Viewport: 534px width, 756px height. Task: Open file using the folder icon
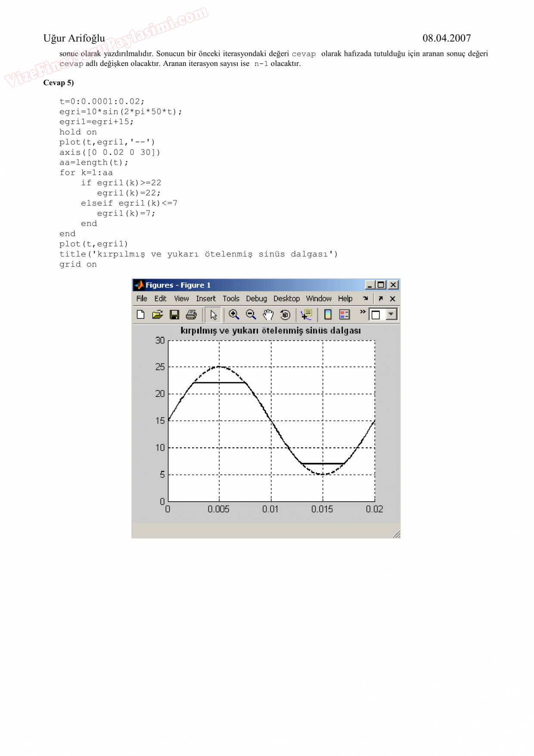157,315
